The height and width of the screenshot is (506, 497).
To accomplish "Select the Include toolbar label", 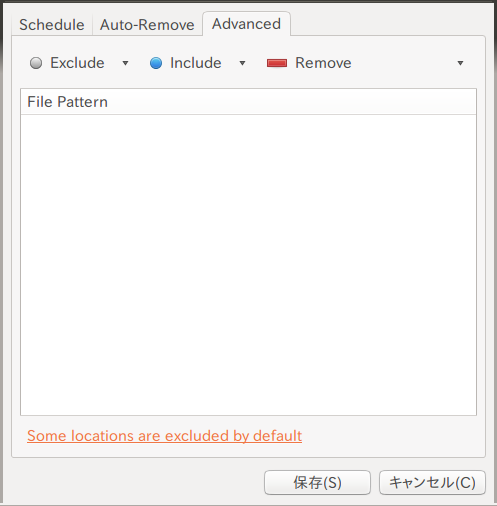I will coord(196,63).
